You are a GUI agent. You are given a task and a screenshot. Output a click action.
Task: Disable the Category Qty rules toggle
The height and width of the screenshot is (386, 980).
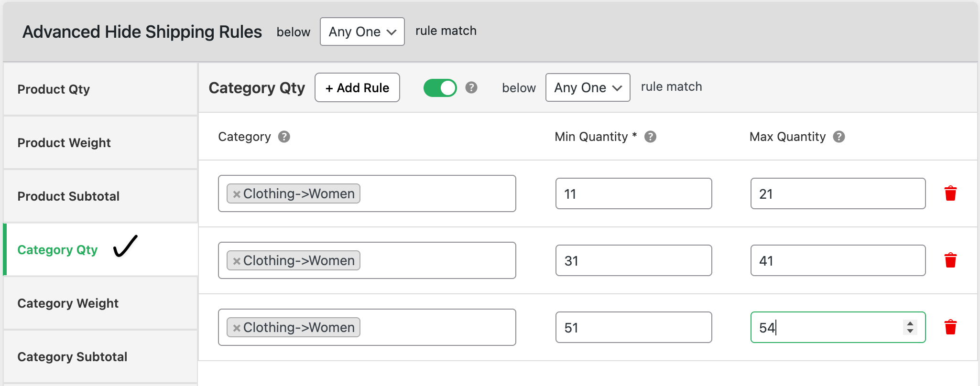click(440, 88)
